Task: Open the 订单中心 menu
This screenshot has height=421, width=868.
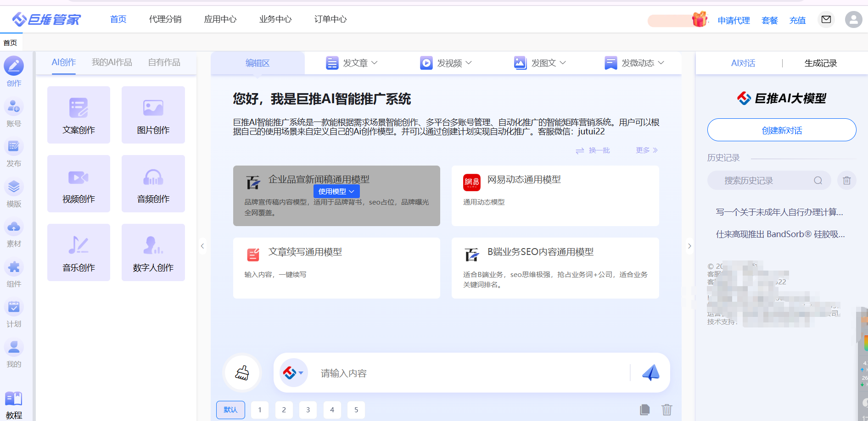Action: [x=330, y=19]
